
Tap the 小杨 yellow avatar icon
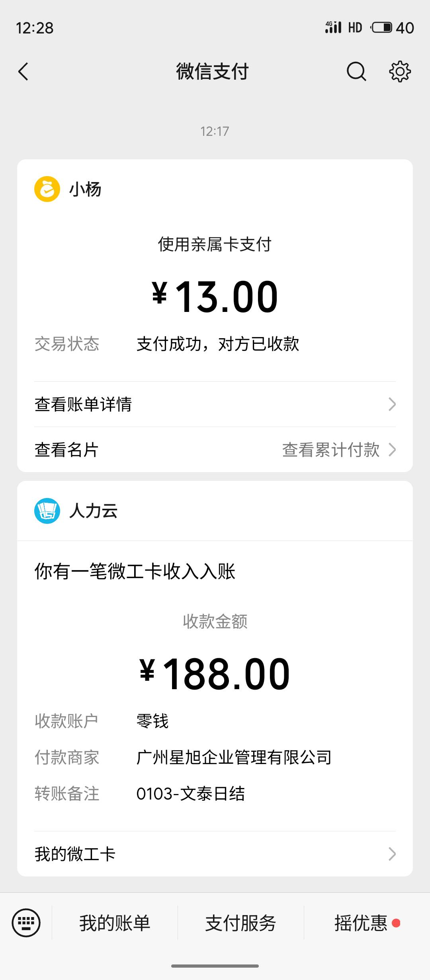click(x=47, y=189)
